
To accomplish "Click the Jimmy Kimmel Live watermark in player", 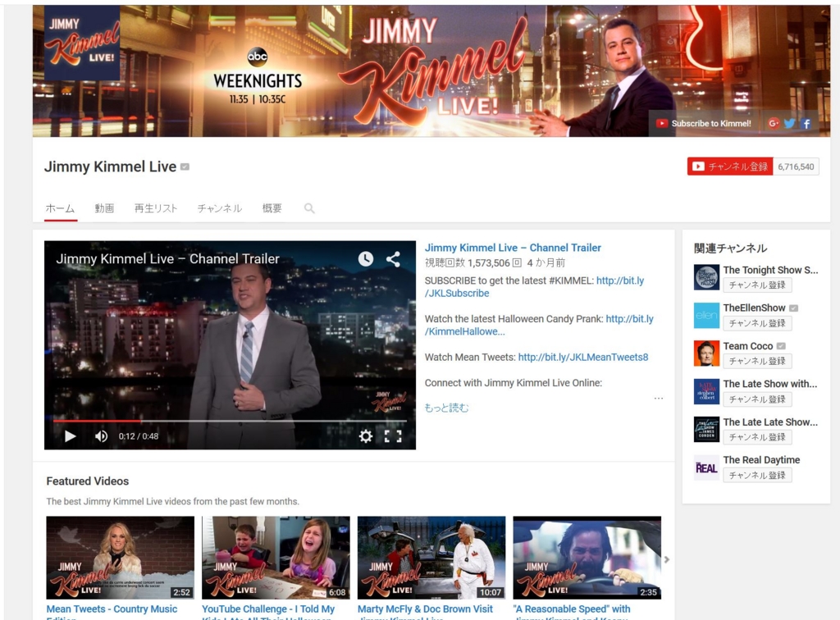I will (389, 402).
